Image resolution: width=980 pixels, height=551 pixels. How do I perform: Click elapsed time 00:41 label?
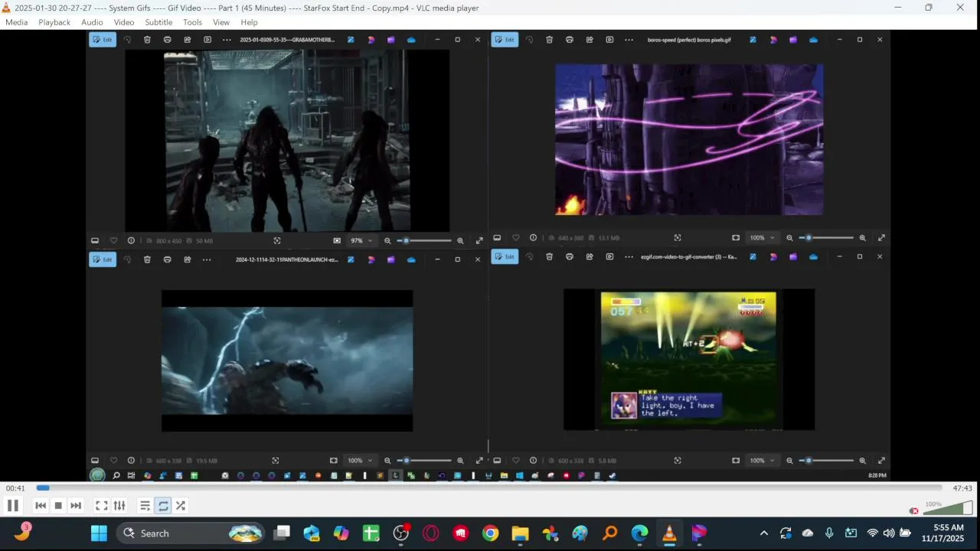click(x=15, y=488)
